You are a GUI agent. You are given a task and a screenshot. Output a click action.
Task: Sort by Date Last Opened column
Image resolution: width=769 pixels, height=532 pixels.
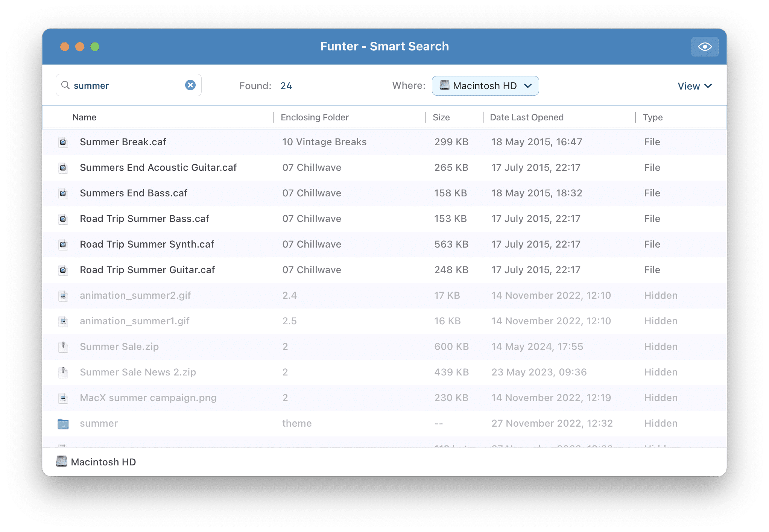click(x=527, y=117)
